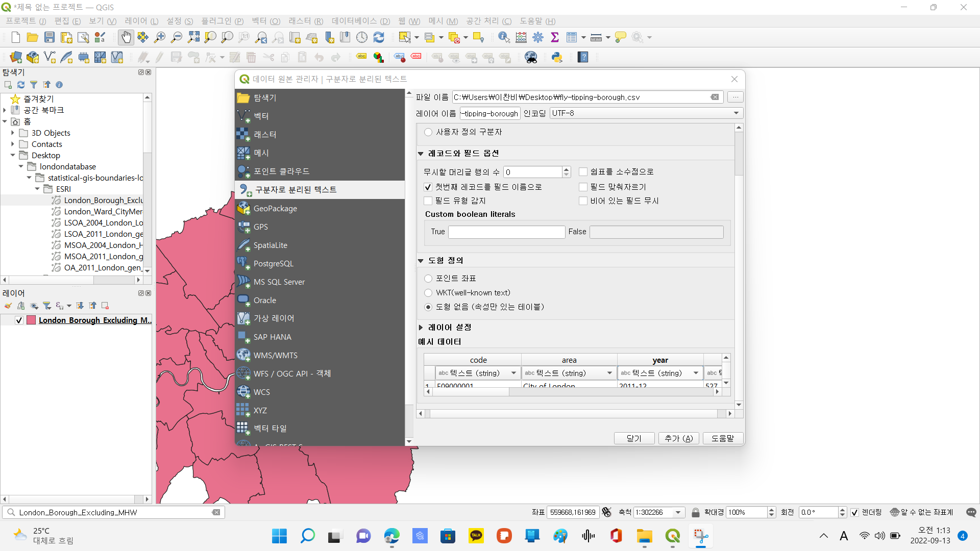Select GeoPackage in the source type list
The image size is (980, 551).
tap(275, 208)
